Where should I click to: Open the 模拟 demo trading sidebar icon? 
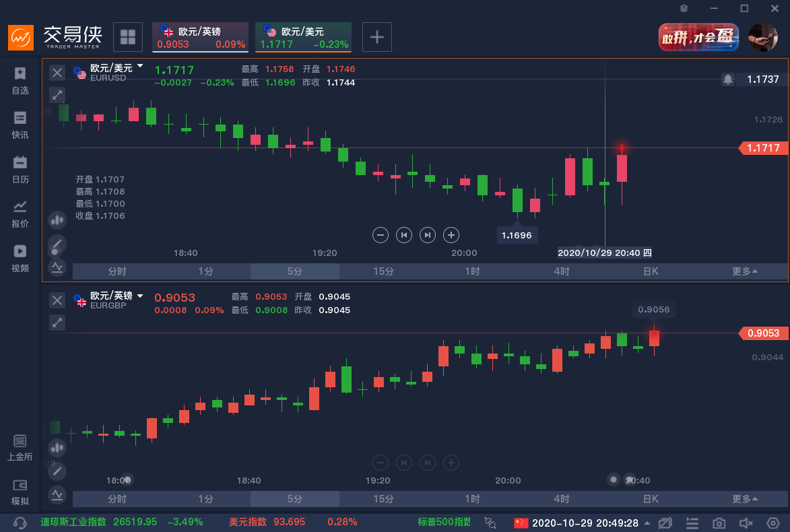coord(20,492)
